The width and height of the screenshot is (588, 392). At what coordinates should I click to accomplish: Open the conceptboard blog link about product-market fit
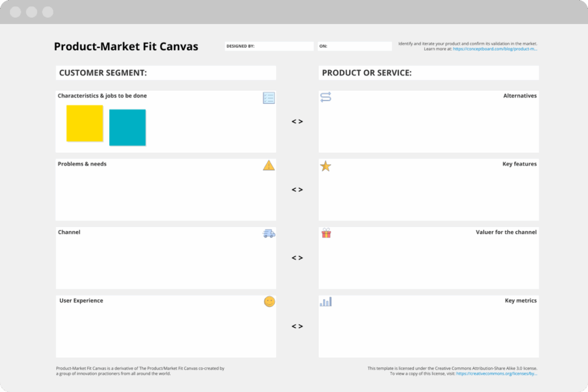(x=495, y=48)
